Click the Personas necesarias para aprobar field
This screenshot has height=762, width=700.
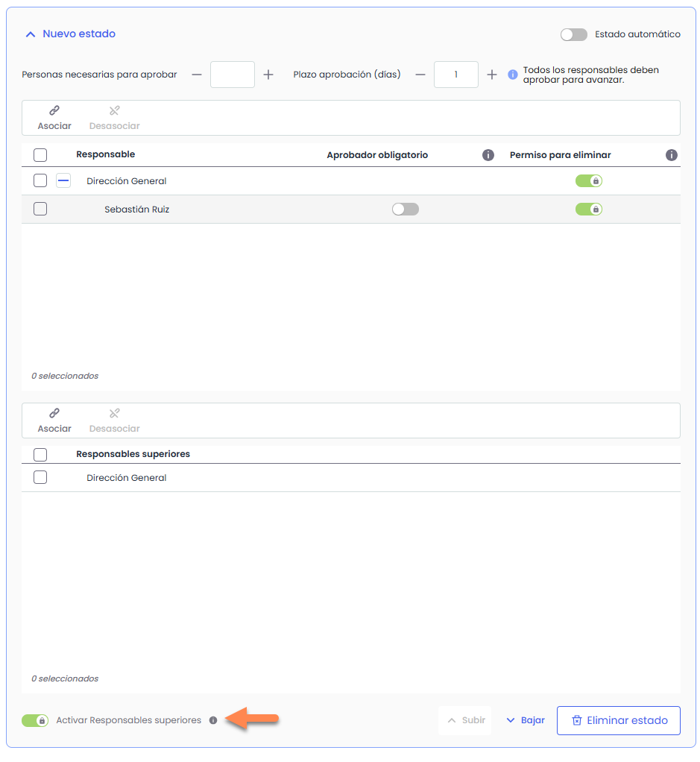[x=233, y=75]
